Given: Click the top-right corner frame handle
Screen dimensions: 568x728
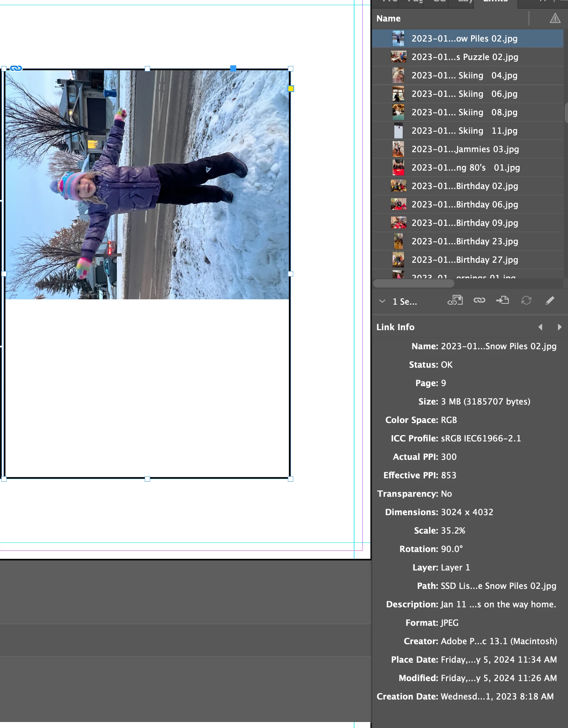Looking at the screenshot, I should pyautogui.click(x=291, y=68).
